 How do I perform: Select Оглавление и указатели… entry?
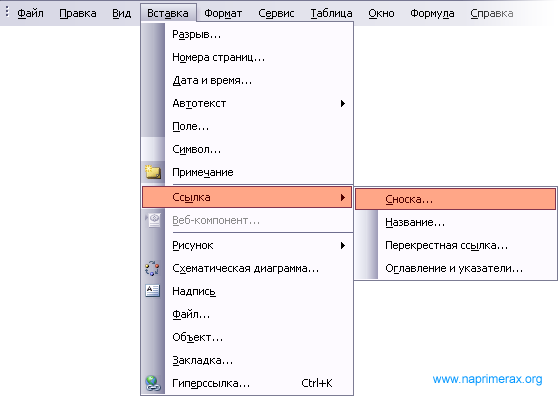pos(456,268)
